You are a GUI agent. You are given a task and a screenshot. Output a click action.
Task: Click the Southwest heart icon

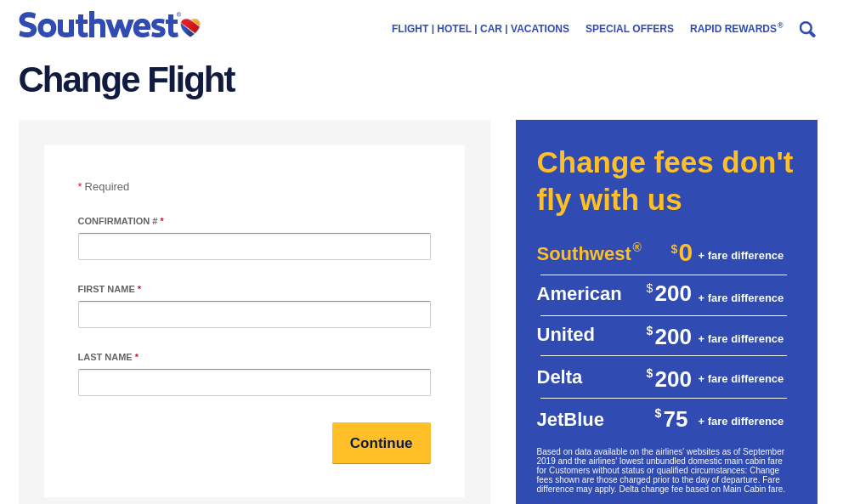click(x=189, y=25)
